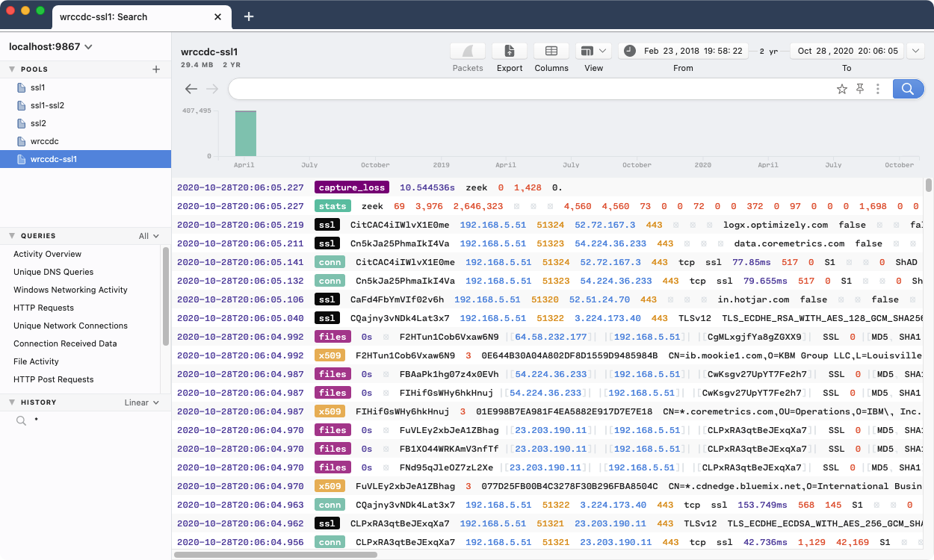Open the three-dot search options menu
Image resolution: width=934 pixels, height=560 pixels.
click(x=878, y=88)
